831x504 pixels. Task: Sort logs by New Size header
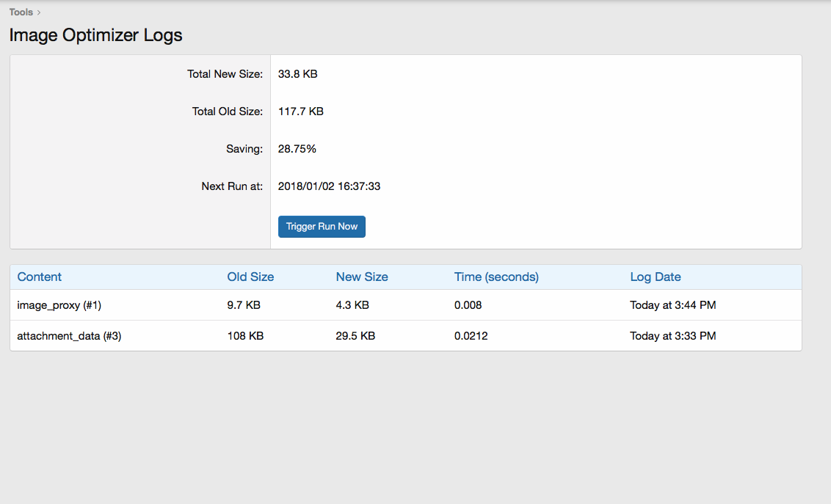[x=362, y=277]
